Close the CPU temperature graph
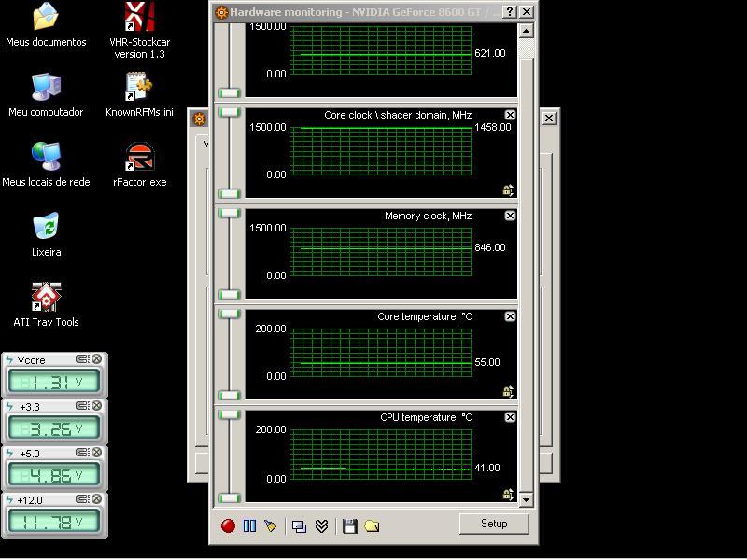This screenshot has height=560, width=747. (x=510, y=417)
